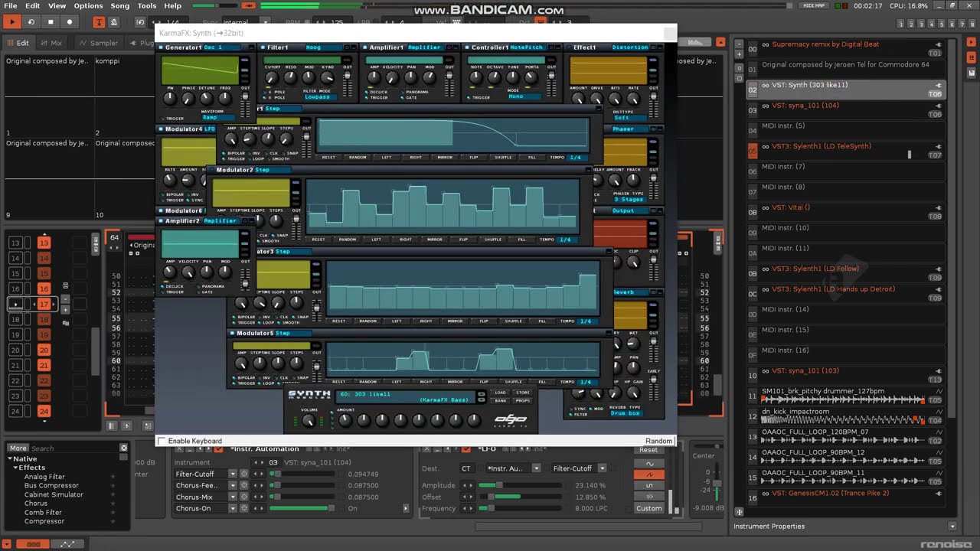Click the MIRROR button on Modulator2

click(435, 240)
